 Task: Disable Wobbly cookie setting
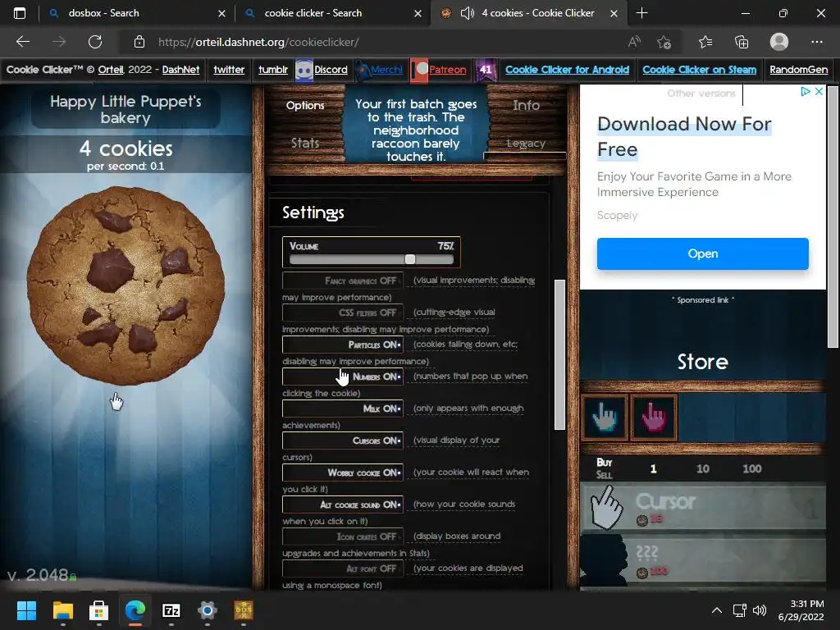point(343,472)
